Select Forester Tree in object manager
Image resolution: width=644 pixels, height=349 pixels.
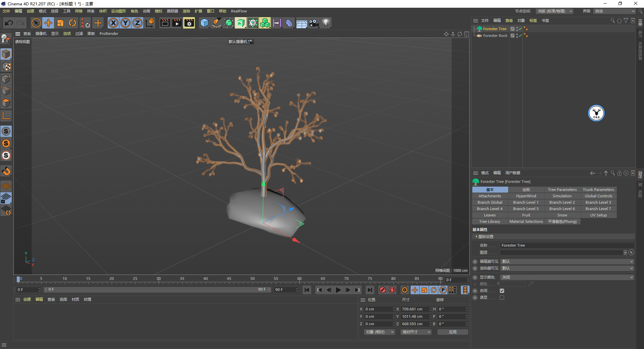(x=495, y=29)
